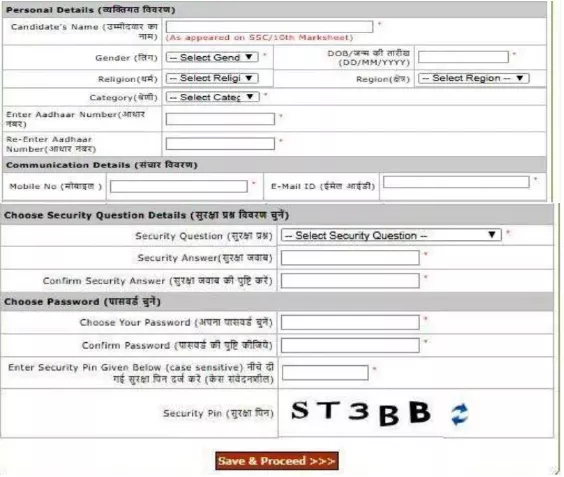Focus the Mobile No field
Screen dimensions: 564x477
179,186
